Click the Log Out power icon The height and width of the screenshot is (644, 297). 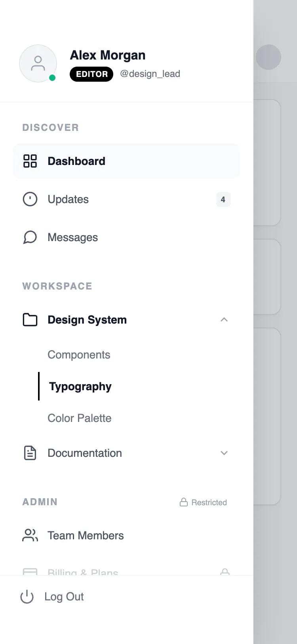pyautogui.click(x=26, y=596)
